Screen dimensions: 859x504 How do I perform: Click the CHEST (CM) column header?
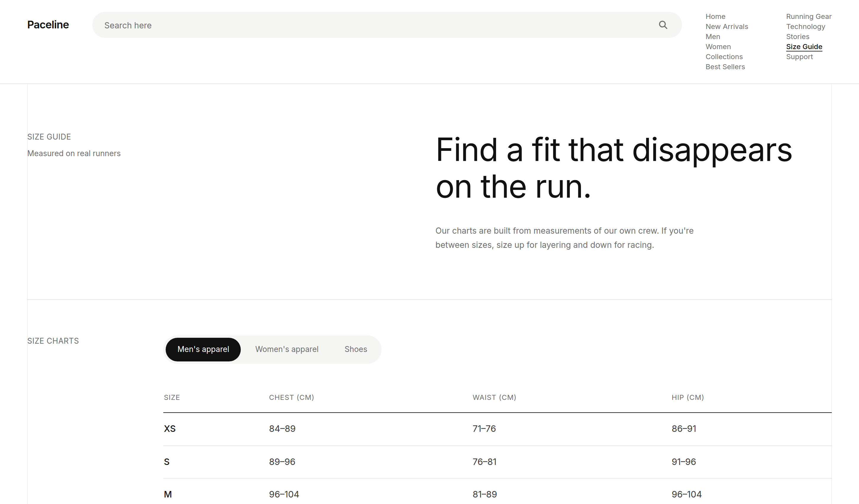point(291,397)
